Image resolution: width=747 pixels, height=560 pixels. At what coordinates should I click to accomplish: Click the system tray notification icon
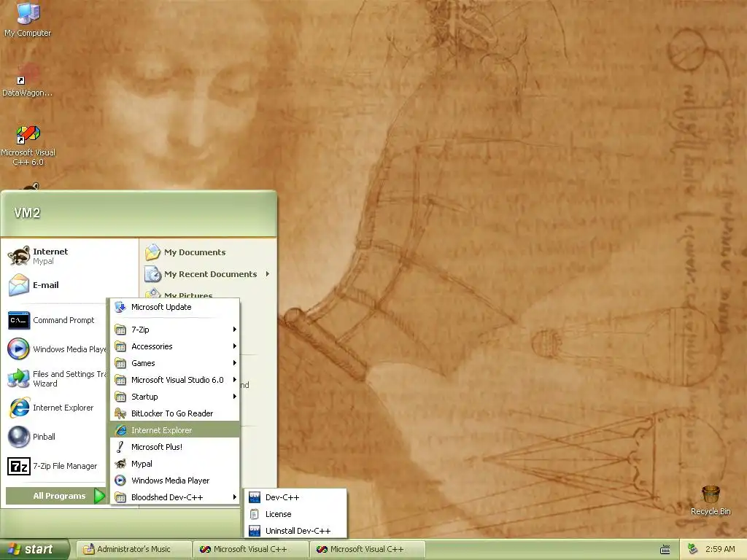coord(693,549)
